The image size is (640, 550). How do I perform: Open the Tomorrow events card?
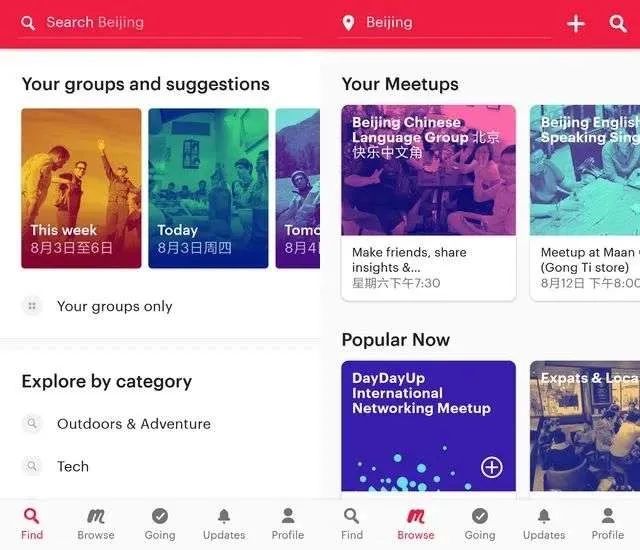pos(298,188)
